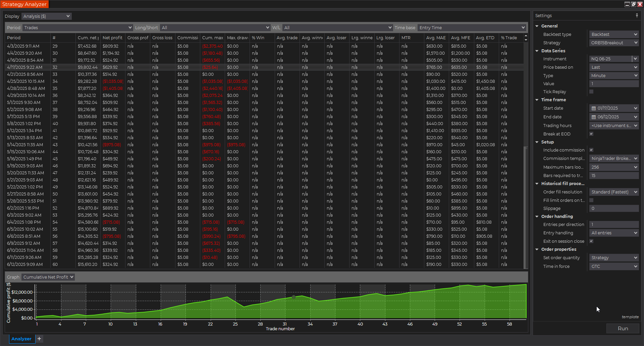
Task: Click the pin icon in Settings panel
Action: coord(637,15)
